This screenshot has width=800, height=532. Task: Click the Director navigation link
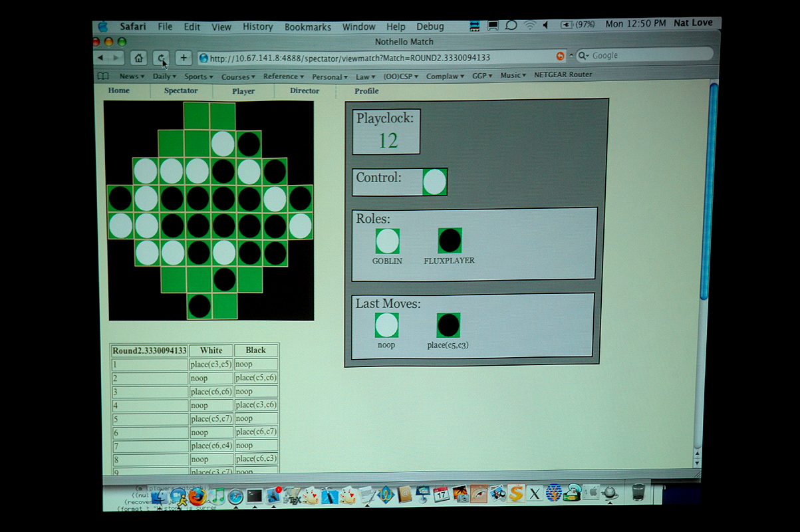(305, 90)
